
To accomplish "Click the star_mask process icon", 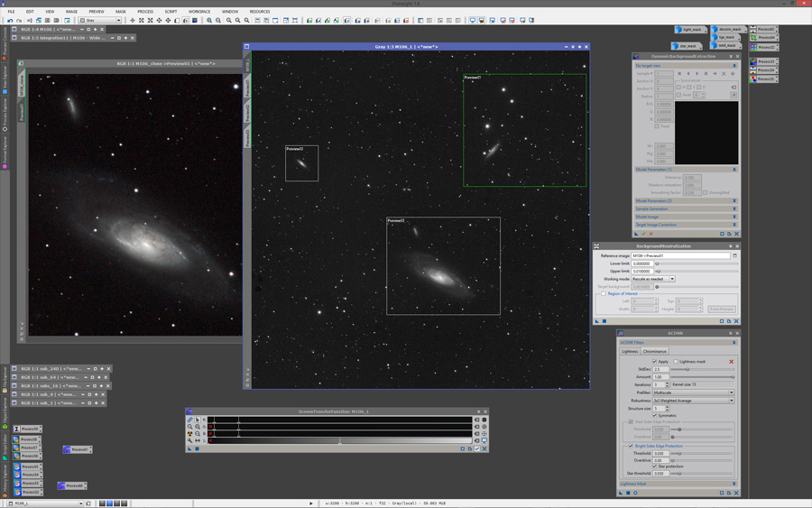I will (687, 46).
